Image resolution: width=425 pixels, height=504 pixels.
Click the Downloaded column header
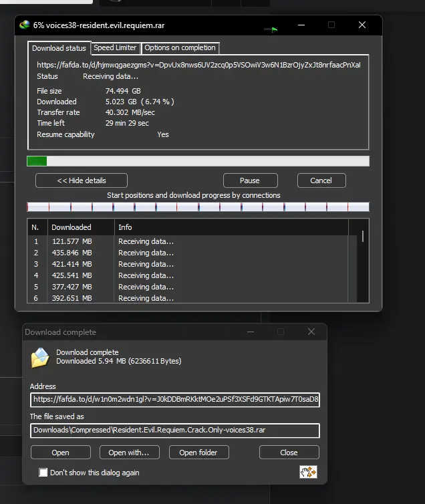pos(81,227)
